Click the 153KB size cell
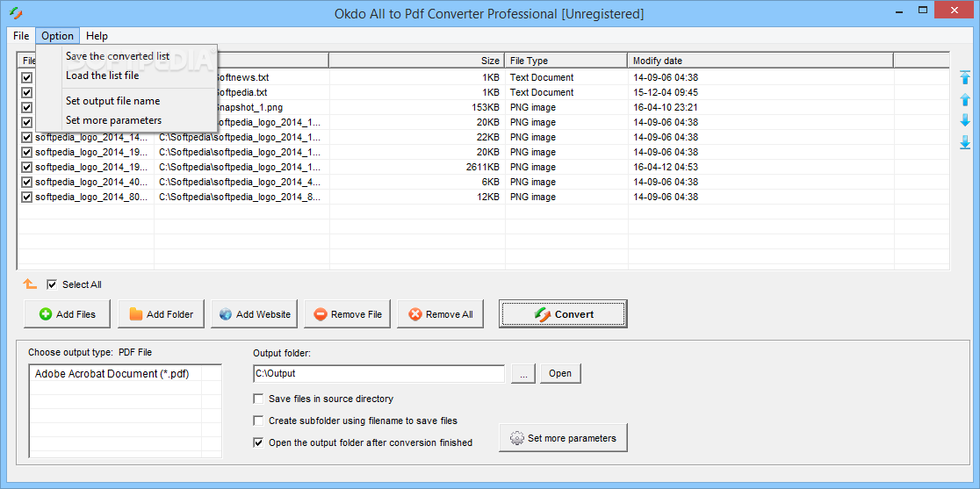 click(486, 107)
